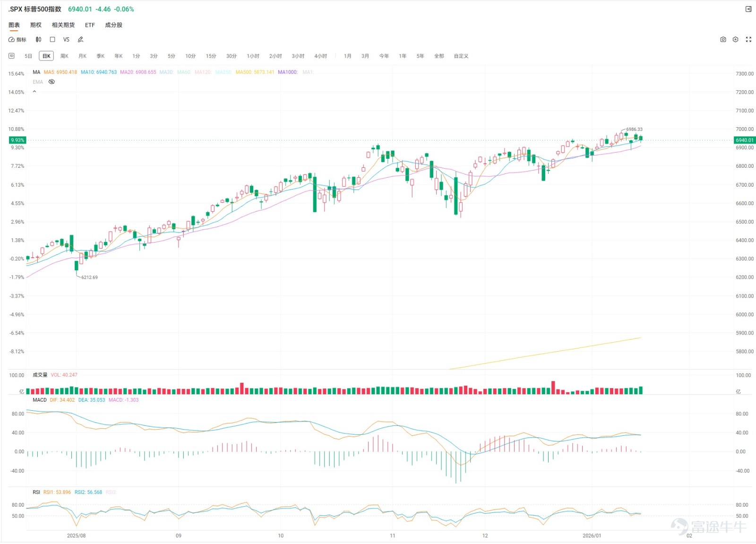The width and height of the screenshot is (756, 544).
Task: Collapse the MA indicator legend chevron
Action: pyautogui.click(x=34, y=92)
